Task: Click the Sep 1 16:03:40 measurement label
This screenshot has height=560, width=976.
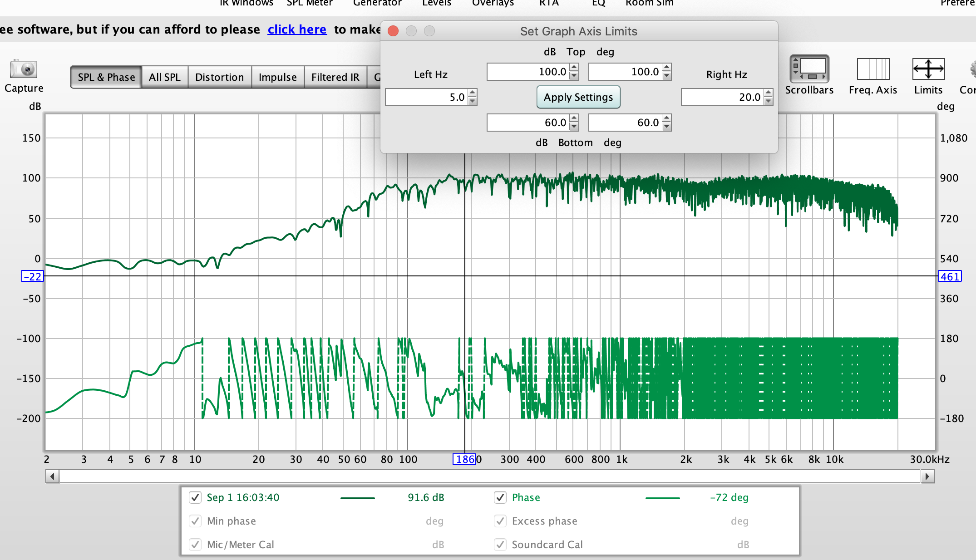Action: click(x=243, y=497)
